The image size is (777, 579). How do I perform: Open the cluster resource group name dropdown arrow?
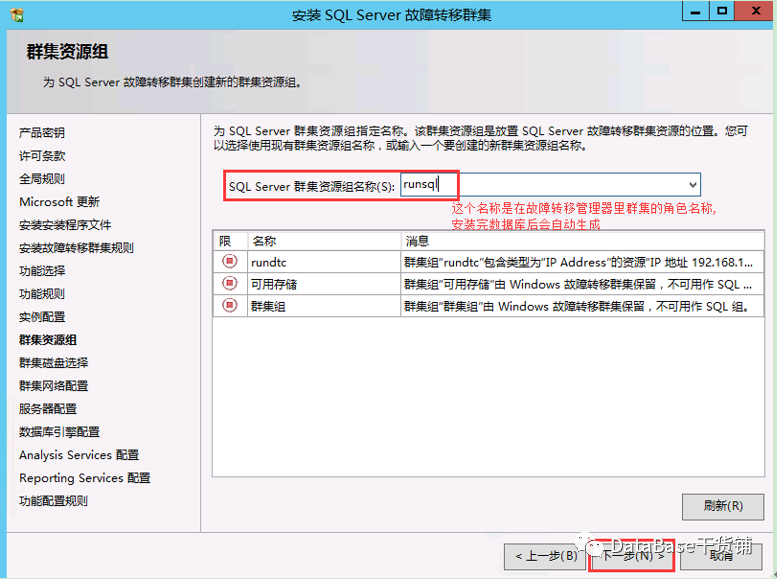pos(693,185)
